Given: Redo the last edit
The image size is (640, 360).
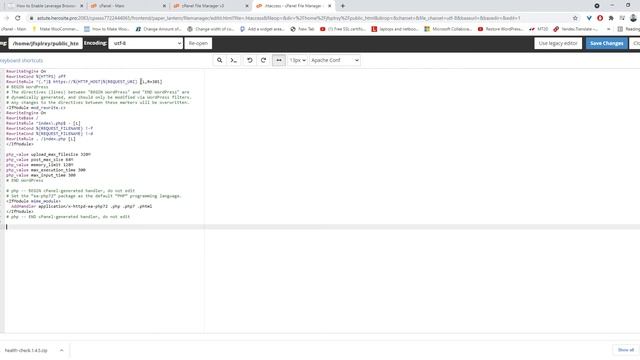Looking at the screenshot, I should pyautogui.click(x=264, y=60).
